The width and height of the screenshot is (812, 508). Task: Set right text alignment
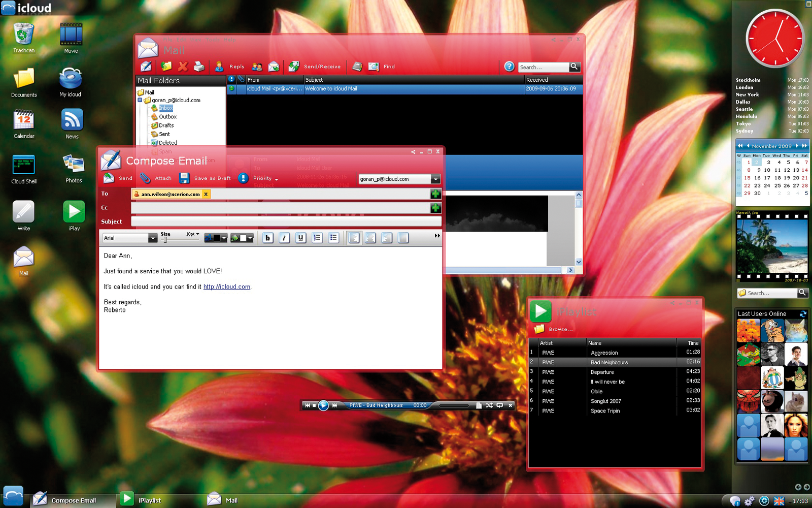[x=387, y=238]
